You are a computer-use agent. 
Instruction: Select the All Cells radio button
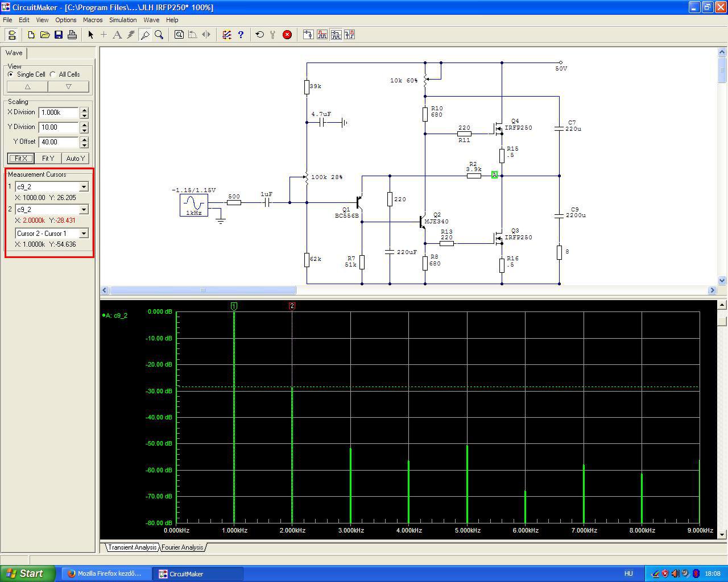pyautogui.click(x=53, y=74)
